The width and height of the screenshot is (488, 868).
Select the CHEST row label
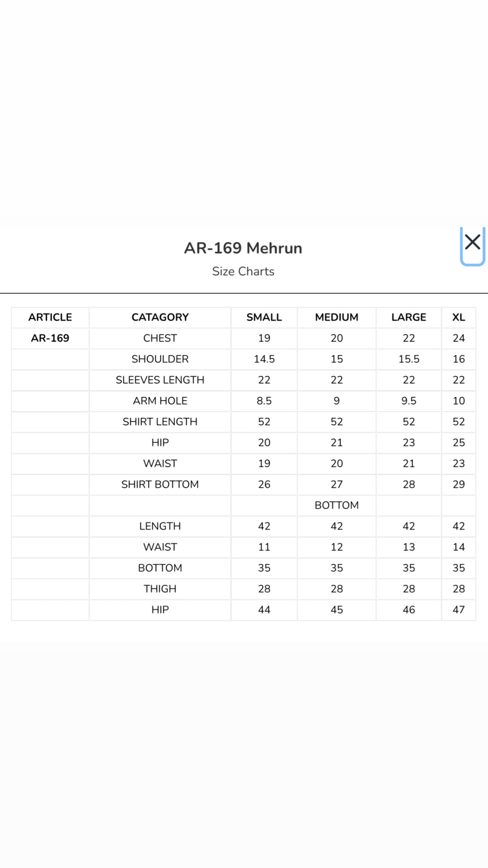[x=160, y=338]
